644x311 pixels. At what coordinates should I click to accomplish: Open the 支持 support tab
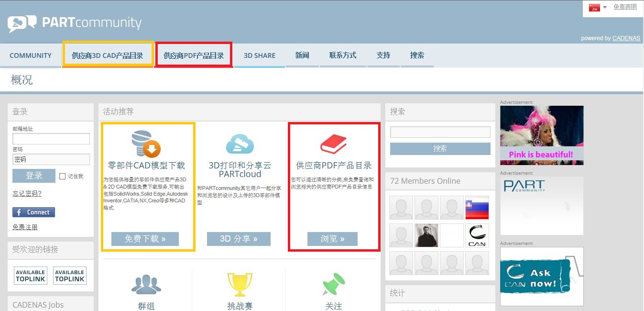pos(383,56)
